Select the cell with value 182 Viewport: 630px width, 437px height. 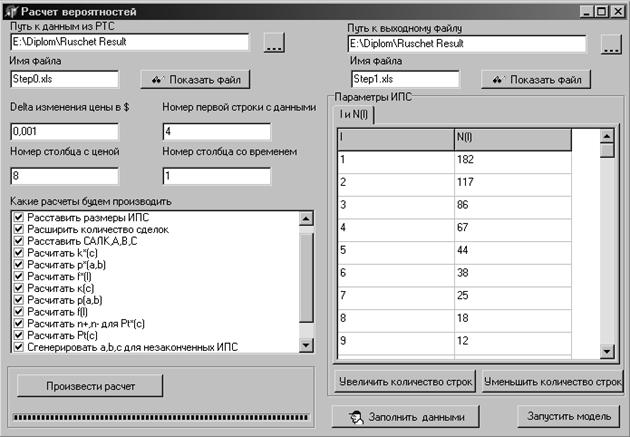tap(513, 162)
